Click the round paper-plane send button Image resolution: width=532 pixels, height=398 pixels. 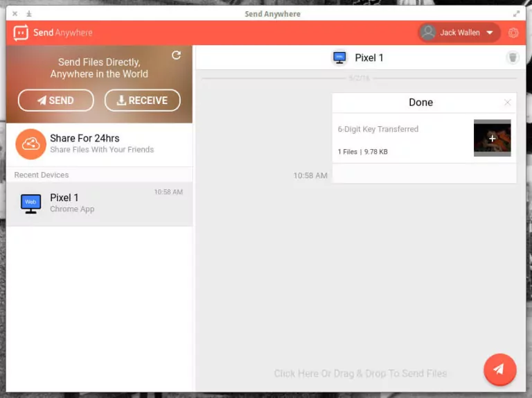pyautogui.click(x=499, y=370)
